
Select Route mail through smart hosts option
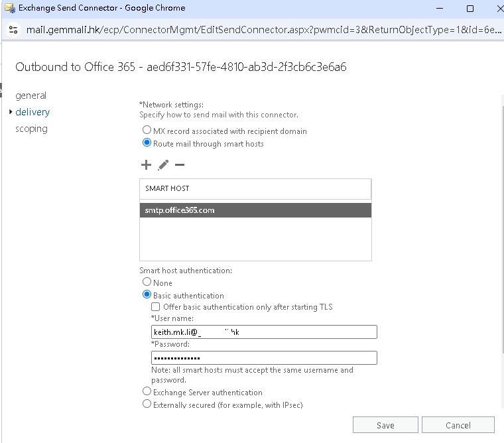(147, 143)
